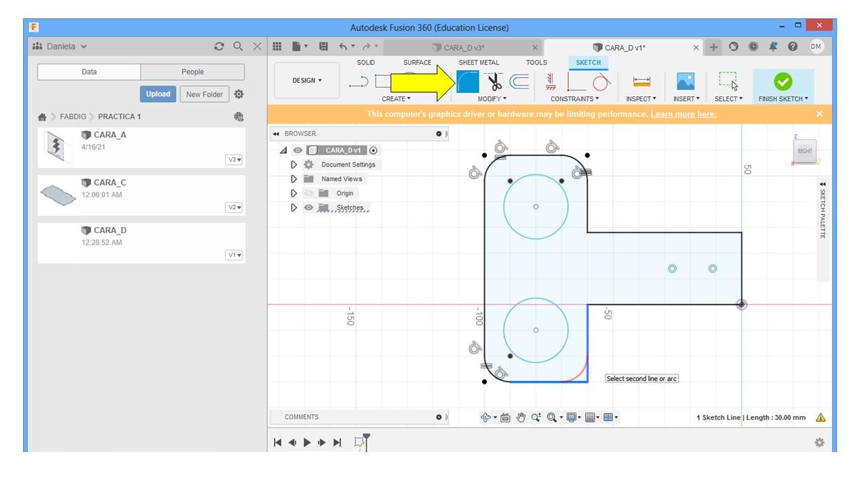Image resolution: width=868 pixels, height=488 pixels.
Task: Apply the Tangent constraint
Action: click(x=601, y=82)
